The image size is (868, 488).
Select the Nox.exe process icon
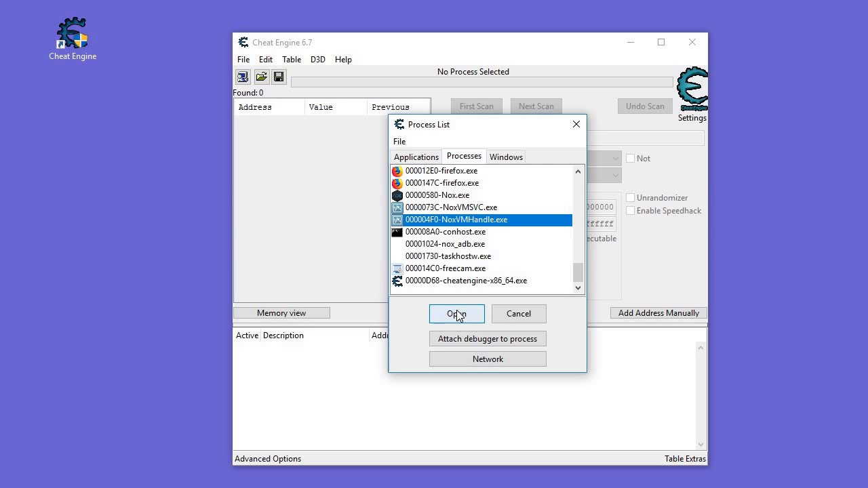(397, 195)
